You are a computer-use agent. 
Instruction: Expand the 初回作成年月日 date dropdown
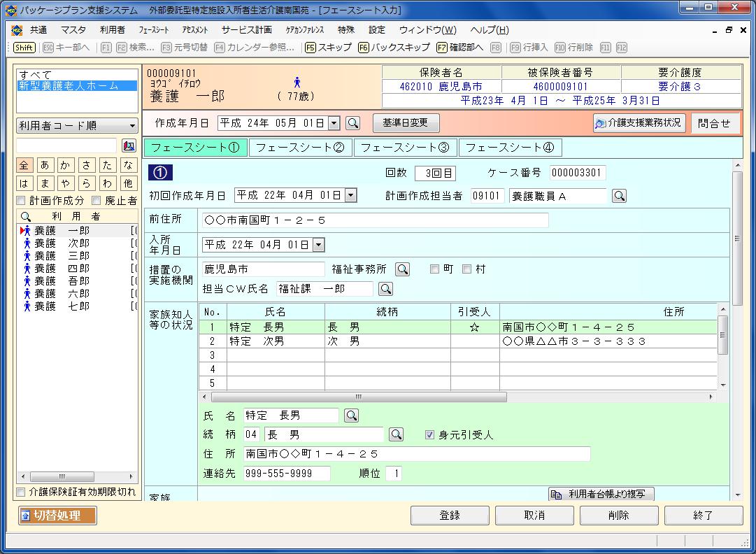351,196
